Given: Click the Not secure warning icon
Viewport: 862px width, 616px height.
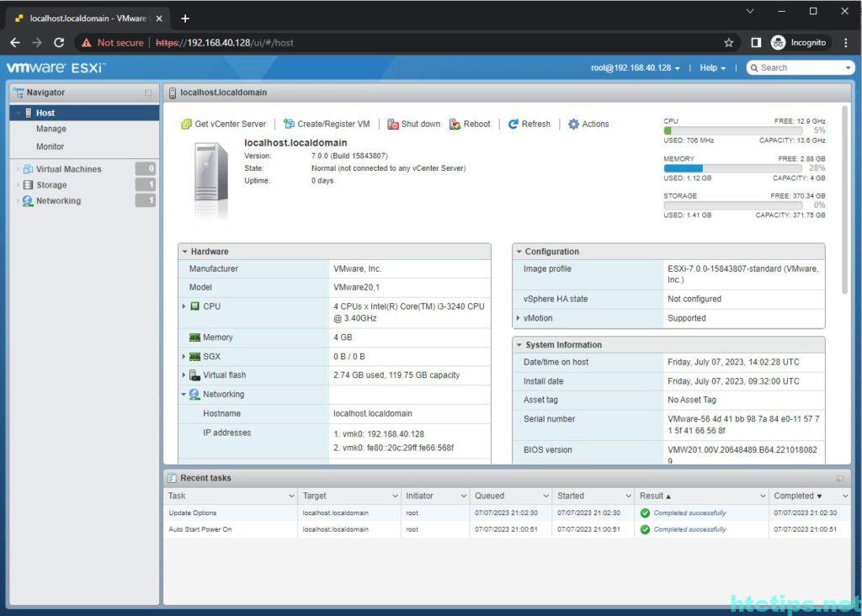Looking at the screenshot, I should [x=87, y=43].
